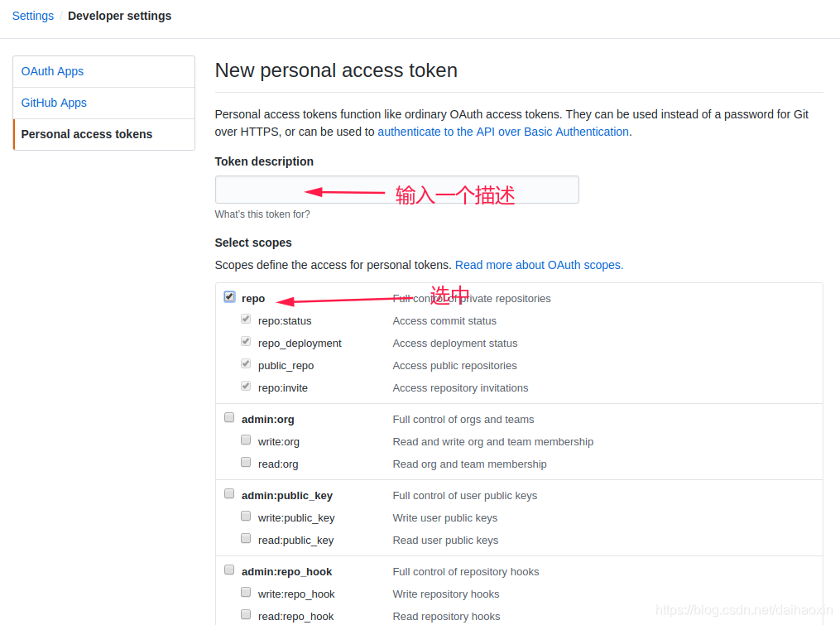Check the read:org scope
The image size is (840, 625).
click(246, 463)
